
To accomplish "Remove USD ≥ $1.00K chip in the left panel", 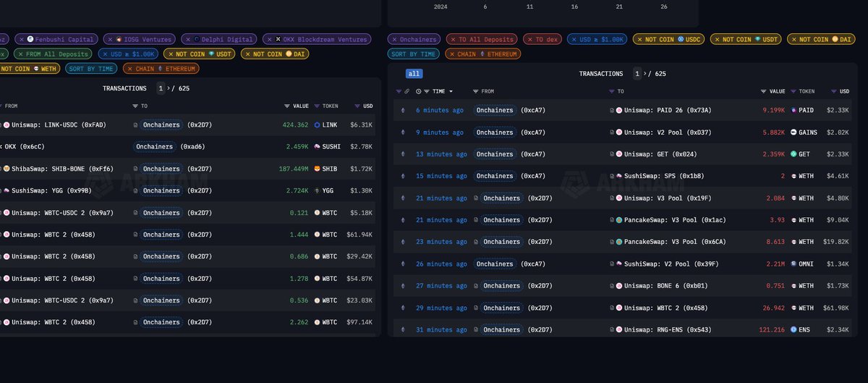I will pos(105,54).
